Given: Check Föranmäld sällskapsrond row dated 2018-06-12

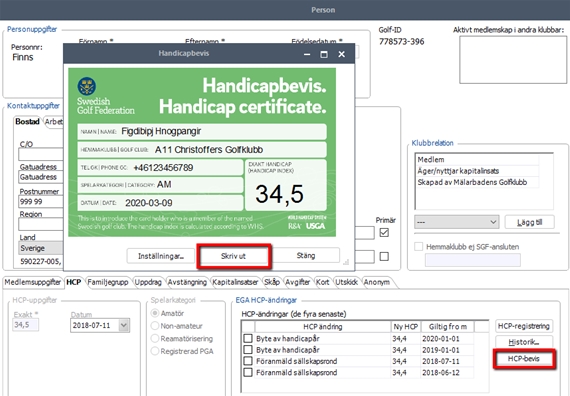Looking at the screenshot, I should pyautogui.click(x=248, y=372).
